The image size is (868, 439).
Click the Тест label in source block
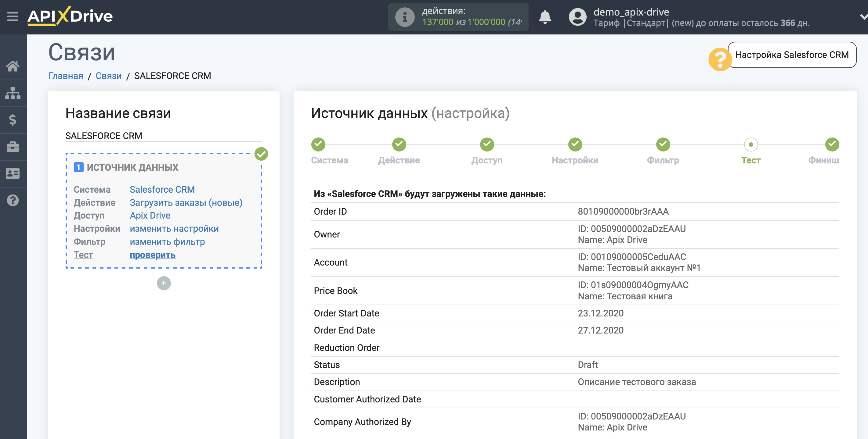(83, 255)
